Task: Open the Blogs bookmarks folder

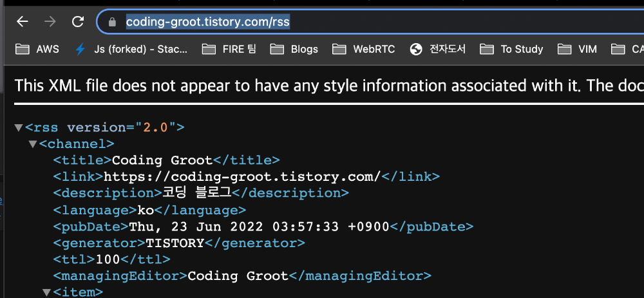Action: click(294, 50)
